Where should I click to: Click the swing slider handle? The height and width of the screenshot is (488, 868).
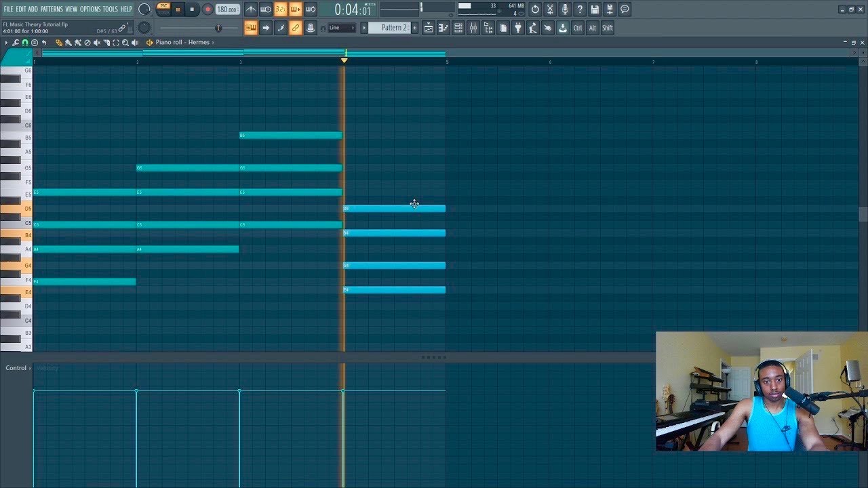(x=218, y=28)
